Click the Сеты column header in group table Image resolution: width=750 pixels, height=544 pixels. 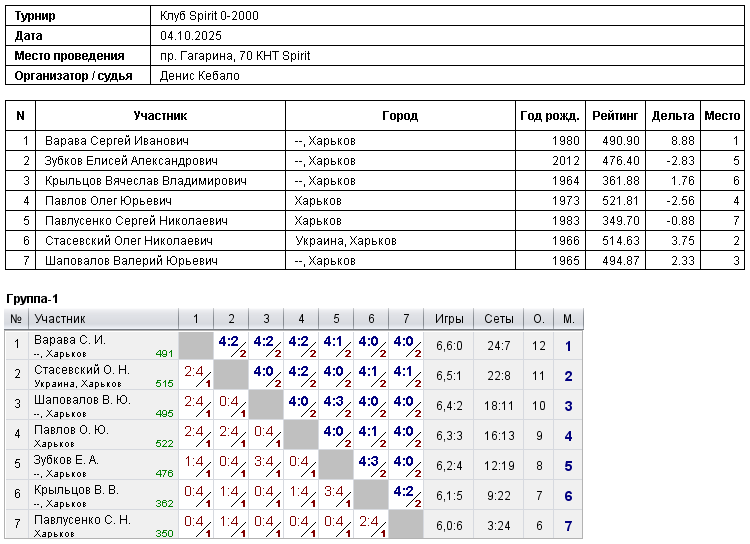tap(498, 319)
